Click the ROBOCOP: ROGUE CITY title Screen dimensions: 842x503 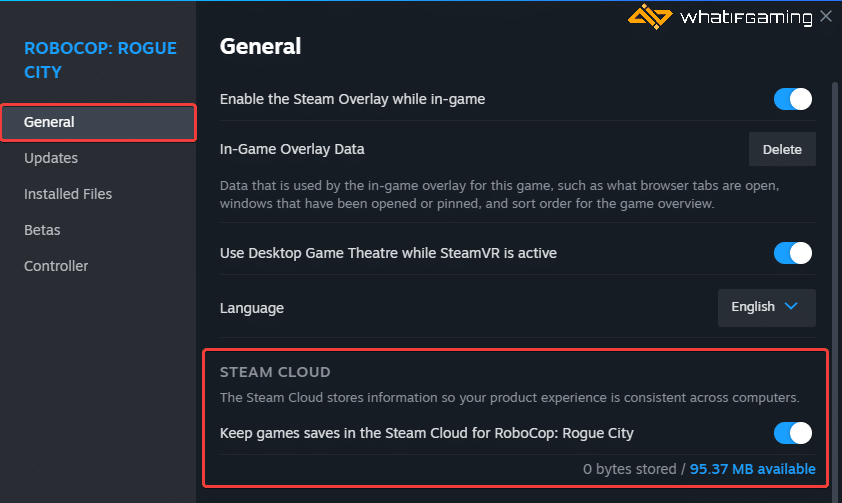click(100, 60)
